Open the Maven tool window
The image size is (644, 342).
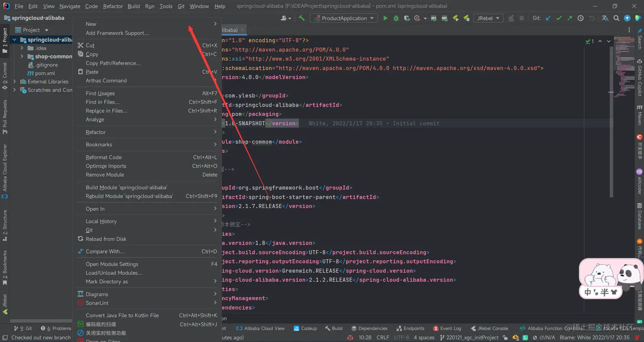[639, 115]
